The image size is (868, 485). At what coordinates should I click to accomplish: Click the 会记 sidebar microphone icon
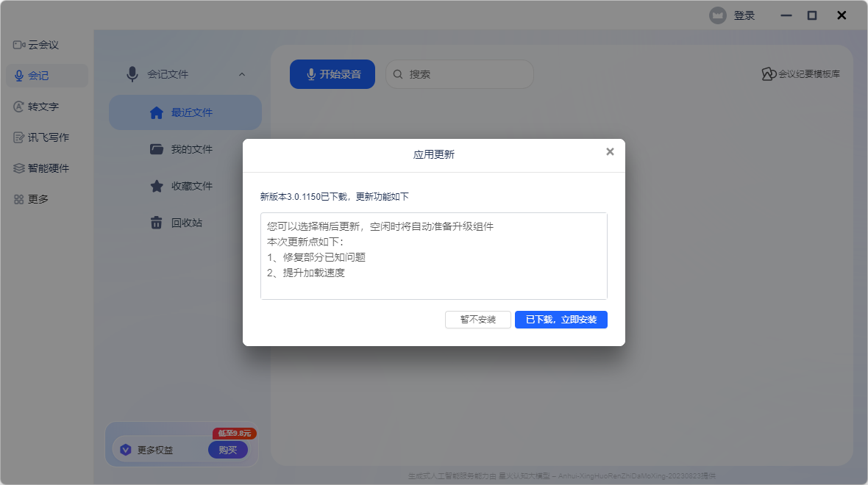coord(19,76)
